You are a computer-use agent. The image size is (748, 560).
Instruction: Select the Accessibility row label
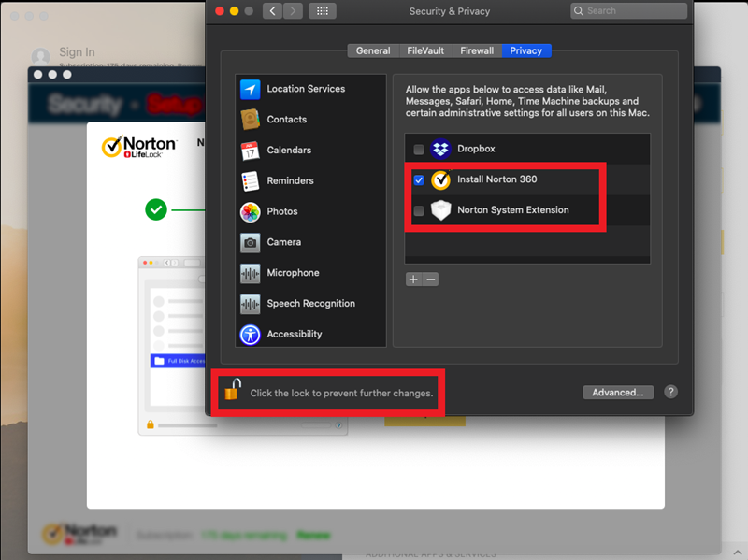pos(295,334)
